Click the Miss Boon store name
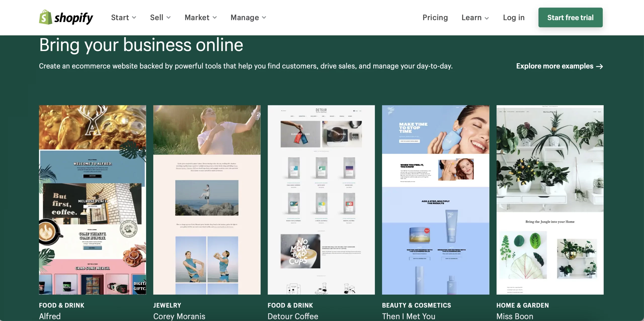644x321 pixels. pyautogui.click(x=515, y=316)
